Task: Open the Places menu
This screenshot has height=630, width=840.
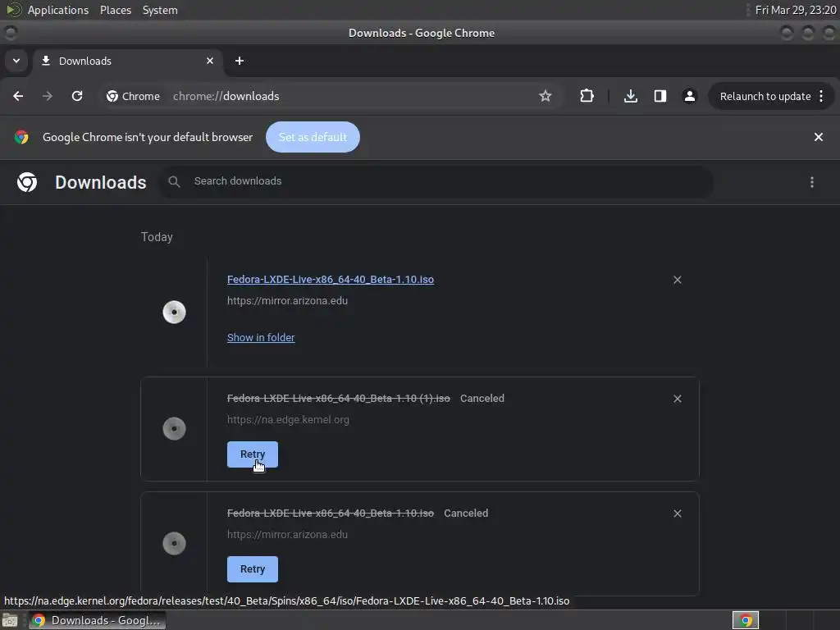Action: click(115, 10)
